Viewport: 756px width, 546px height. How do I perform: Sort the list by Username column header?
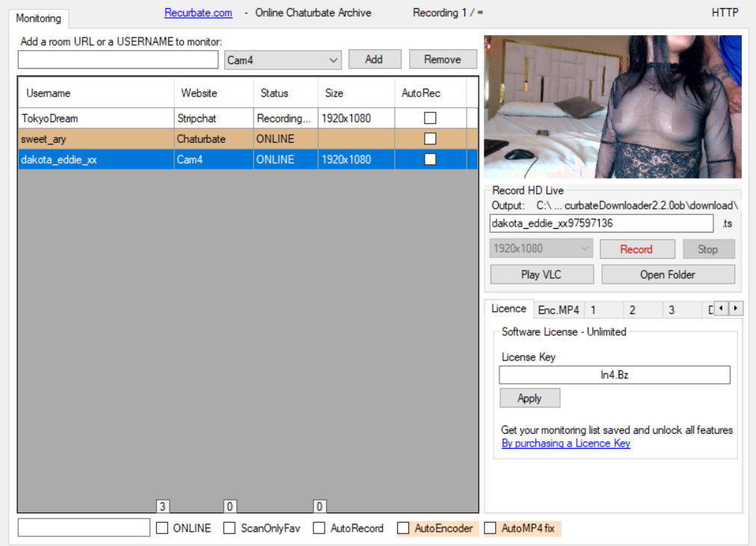(49, 93)
